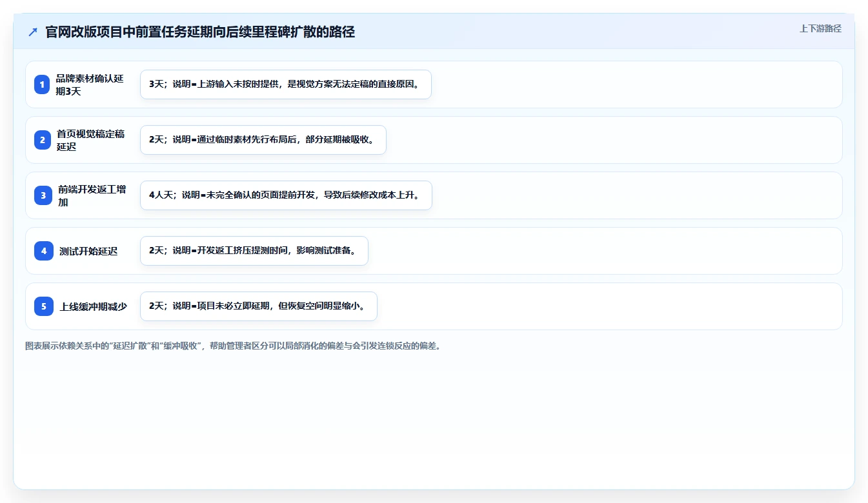Click the step 4 number badge

[44, 251]
